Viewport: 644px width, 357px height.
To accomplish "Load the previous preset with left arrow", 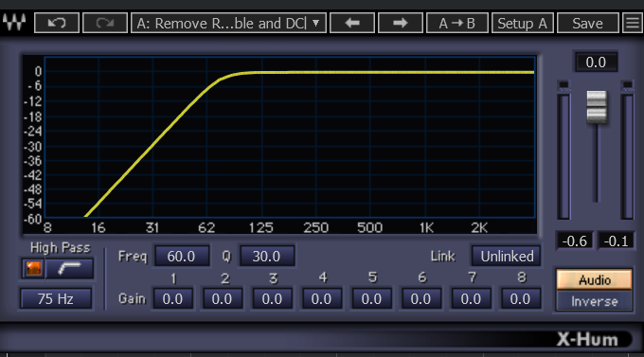I will pyautogui.click(x=352, y=23).
